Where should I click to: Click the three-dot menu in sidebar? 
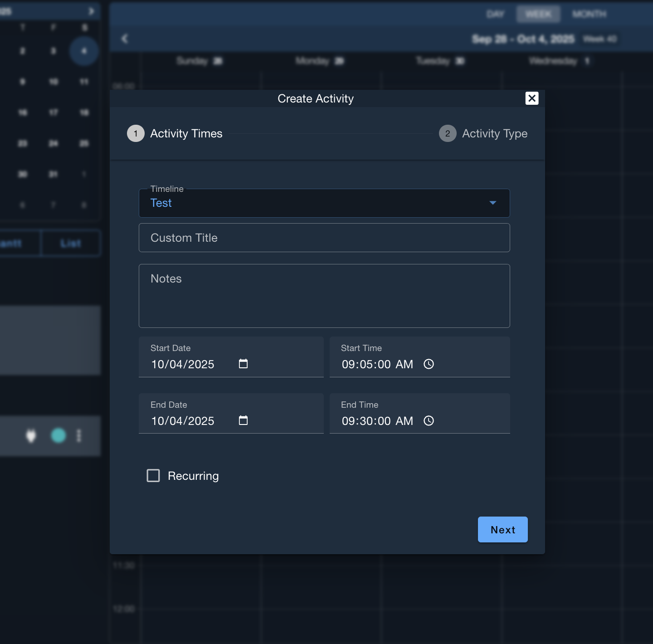click(x=79, y=436)
